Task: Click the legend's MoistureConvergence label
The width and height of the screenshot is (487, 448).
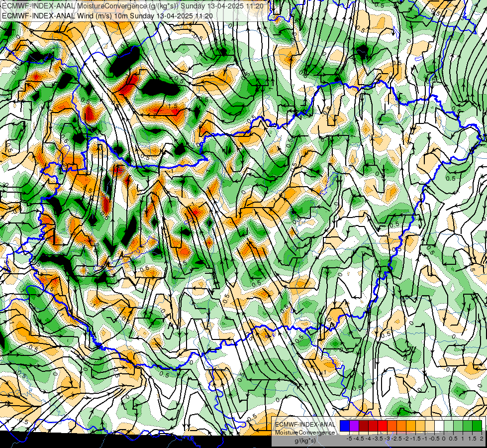Action: pyautogui.click(x=305, y=433)
